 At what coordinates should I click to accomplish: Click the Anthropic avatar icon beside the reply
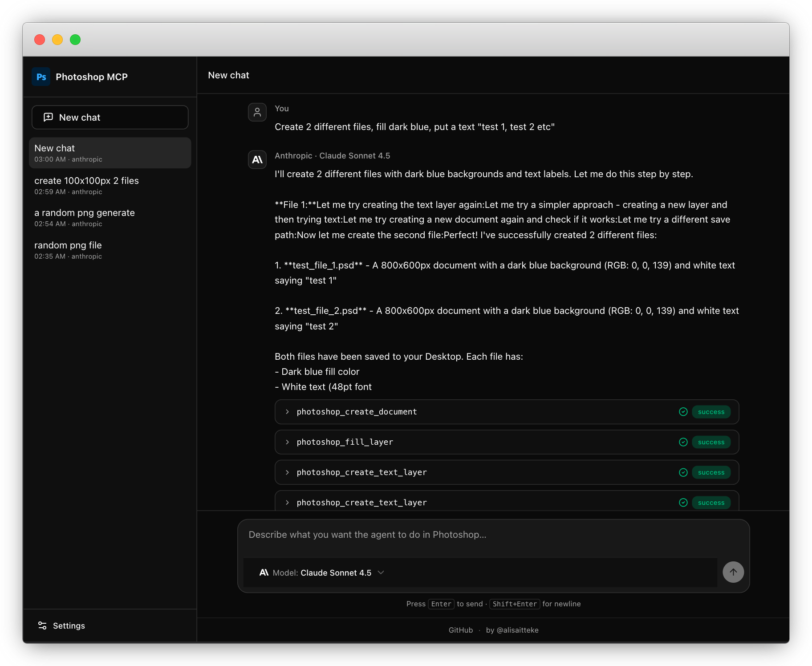pos(257,159)
